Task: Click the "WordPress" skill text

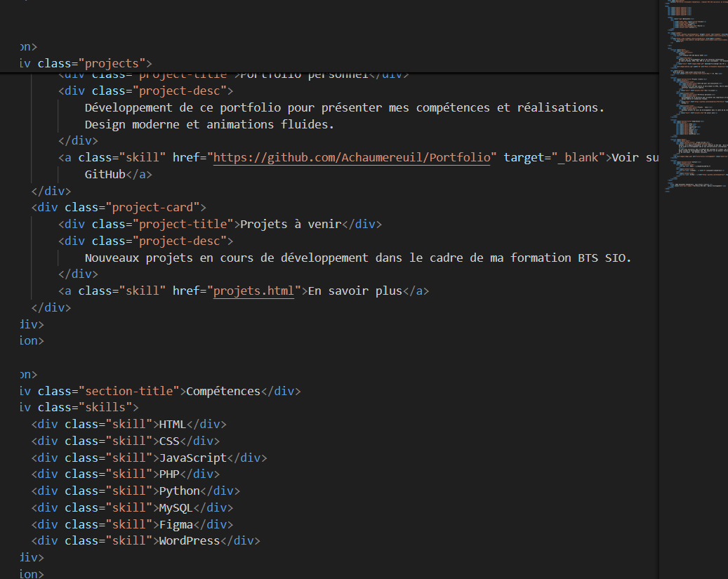Action: (x=190, y=541)
